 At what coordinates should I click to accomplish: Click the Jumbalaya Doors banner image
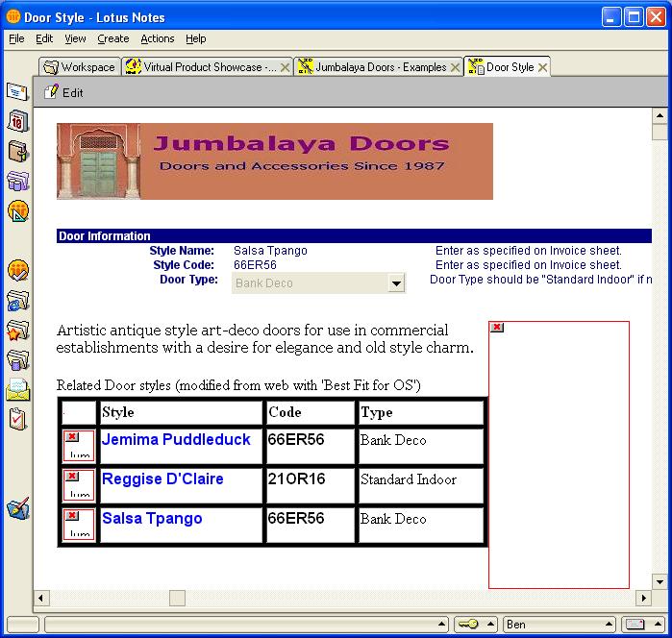pyautogui.click(x=274, y=160)
